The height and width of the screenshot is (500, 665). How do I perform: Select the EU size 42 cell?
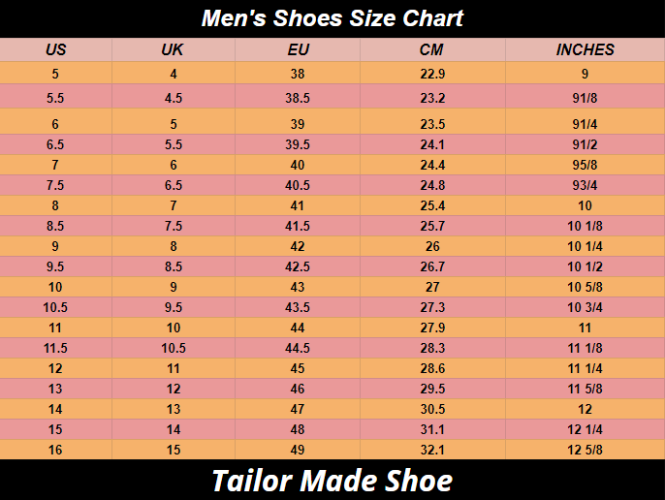pyautogui.click(x=297, y=246)
